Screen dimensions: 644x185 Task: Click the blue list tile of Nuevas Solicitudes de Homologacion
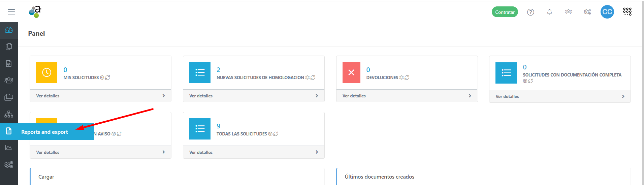200,72
